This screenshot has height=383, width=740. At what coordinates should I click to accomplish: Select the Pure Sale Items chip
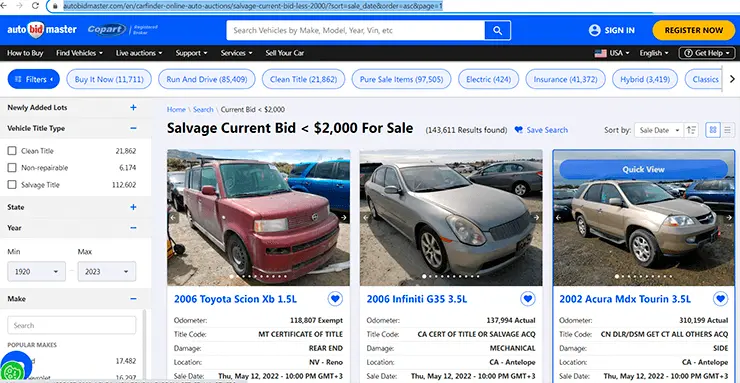pyautogui.click(x=402, y=79)
